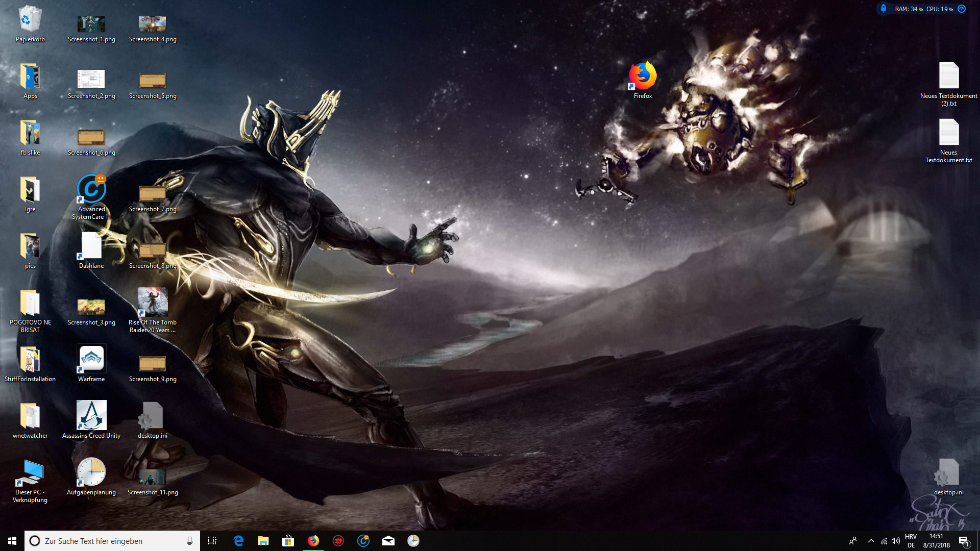Open Task View from taskbar
Image resolution: width=980 pixels, height=551 pixels.
(x=212, y=541)
